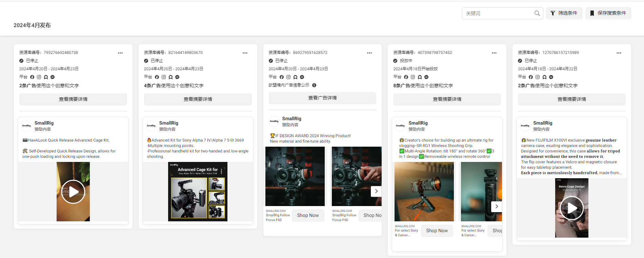Image resolution: width=644 pixels, height=258 pixels.
Task: Open more options for ad 795276692480738
Action: click(120, 53)
